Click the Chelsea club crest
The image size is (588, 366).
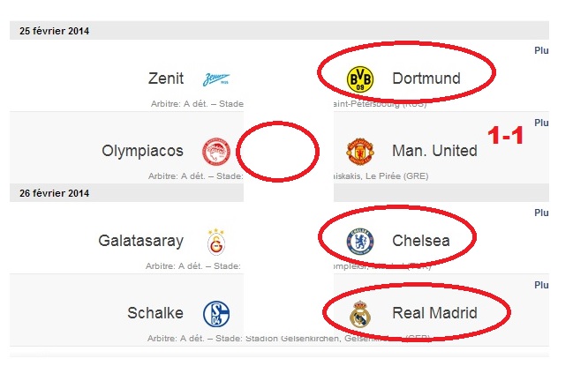coord(360,242)
